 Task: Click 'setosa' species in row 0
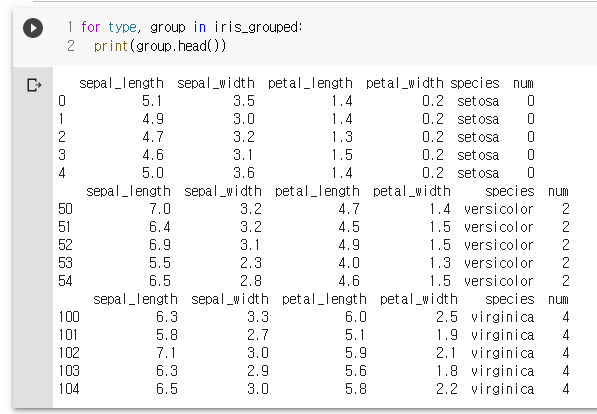(x=478, y=101)
